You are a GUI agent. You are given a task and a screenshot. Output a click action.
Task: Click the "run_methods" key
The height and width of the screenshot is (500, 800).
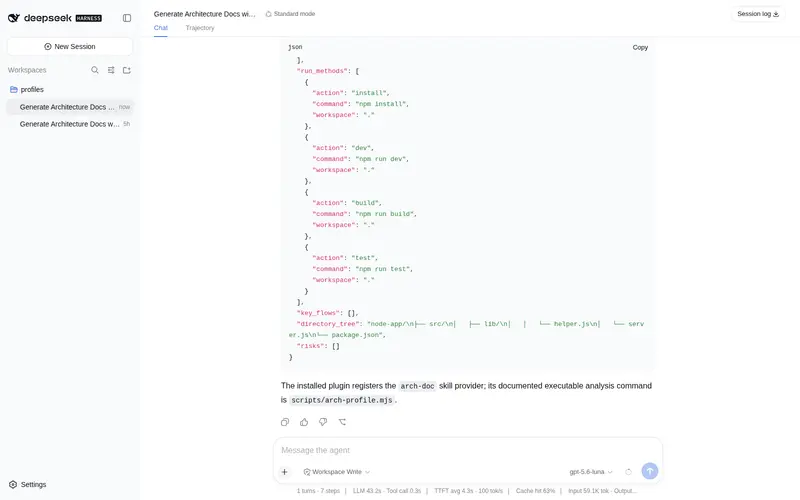[322, 71]
